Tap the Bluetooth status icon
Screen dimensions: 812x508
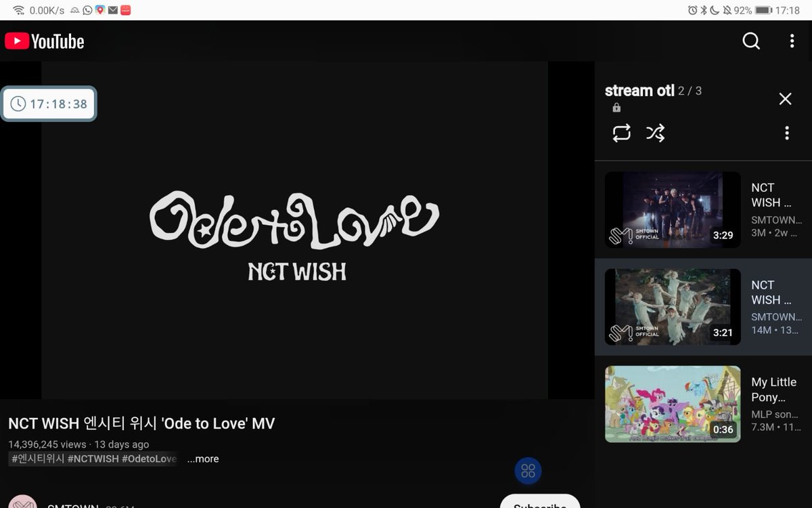pos(704,10)
